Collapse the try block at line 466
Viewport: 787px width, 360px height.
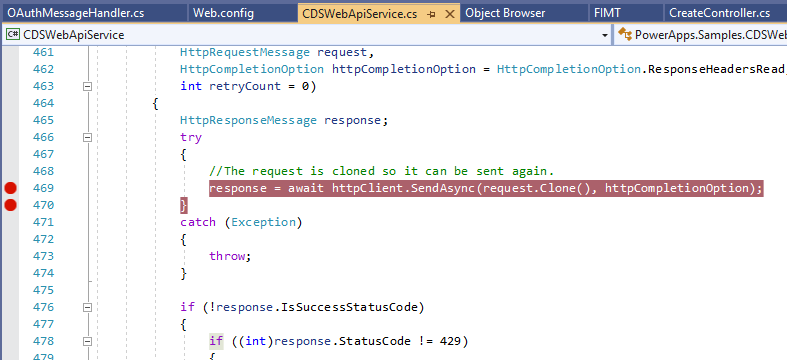(x=87, y=137)
